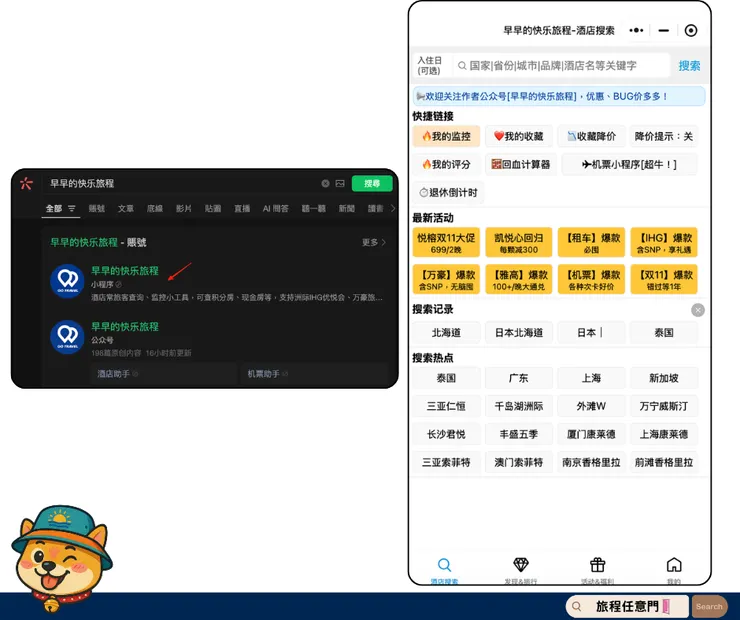This screenshot has height=620, width=740.
Task: Click the mini program minimize dash icon
Action: (664, 30)
